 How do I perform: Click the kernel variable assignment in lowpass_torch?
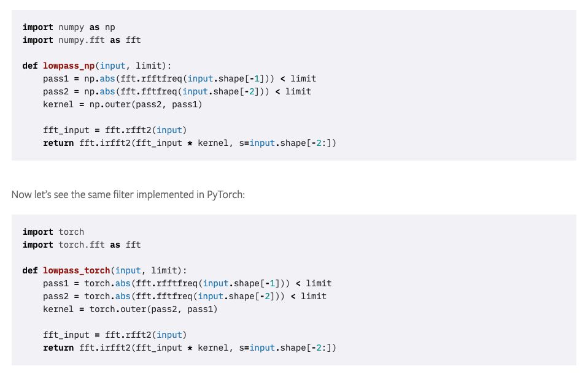tap(58, 309)
